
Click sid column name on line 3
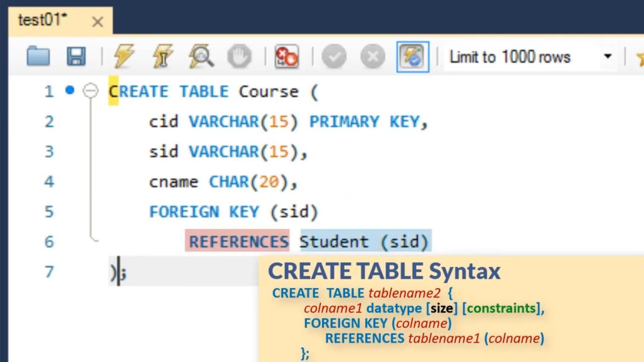(x=164, y=152)
